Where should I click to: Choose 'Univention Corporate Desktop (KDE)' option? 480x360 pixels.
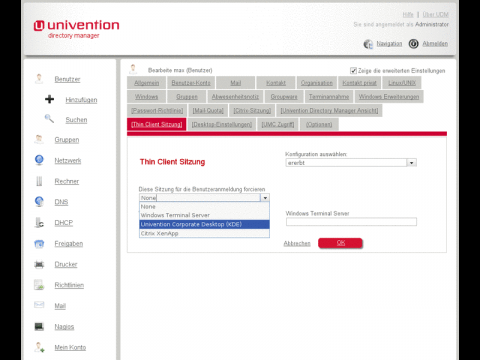pyautogui.click(x=204, y=224)
